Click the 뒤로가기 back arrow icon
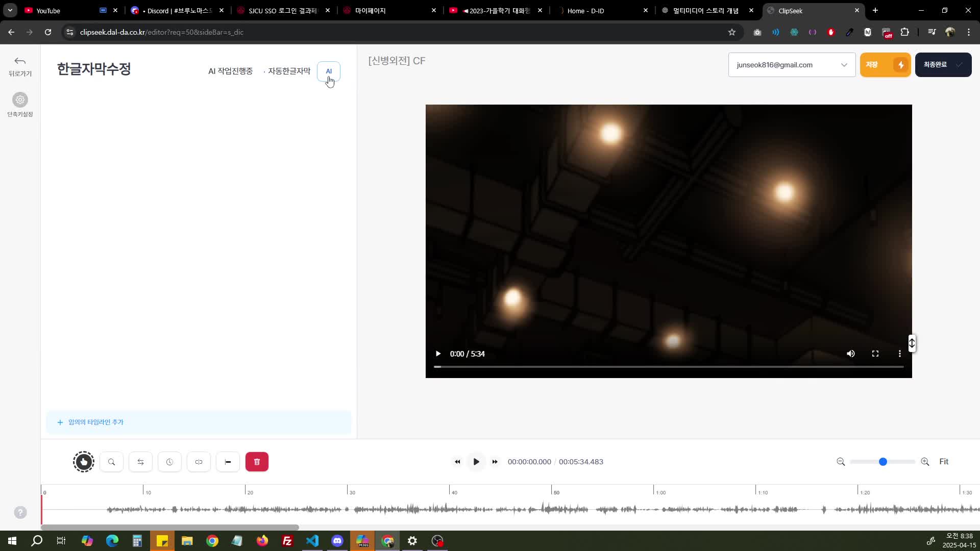980x551 pixels. coord(20,61)
